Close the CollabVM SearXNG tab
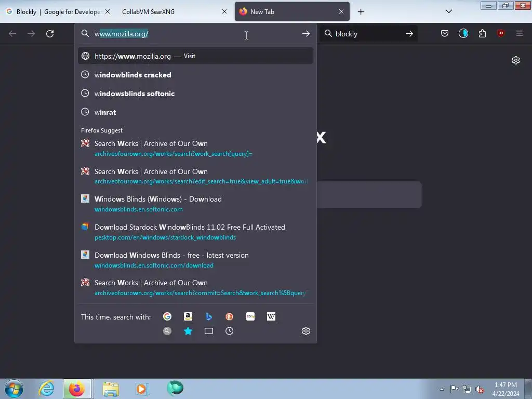 coord(224,11)
